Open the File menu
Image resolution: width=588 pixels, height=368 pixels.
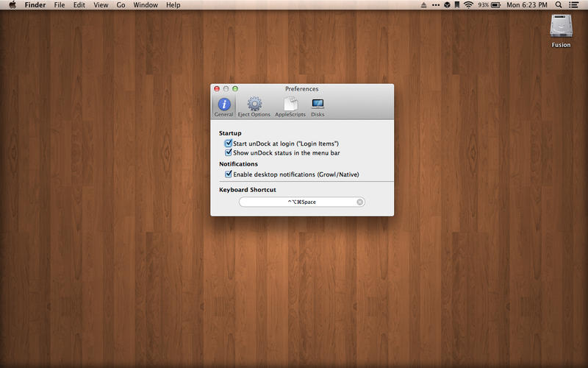coord(60,5)
